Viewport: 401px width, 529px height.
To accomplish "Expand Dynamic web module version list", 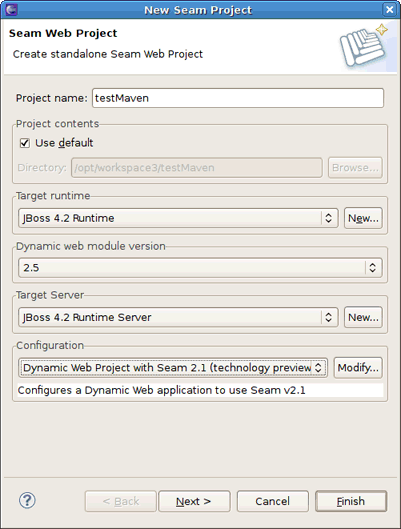I will tap(200, 268).
